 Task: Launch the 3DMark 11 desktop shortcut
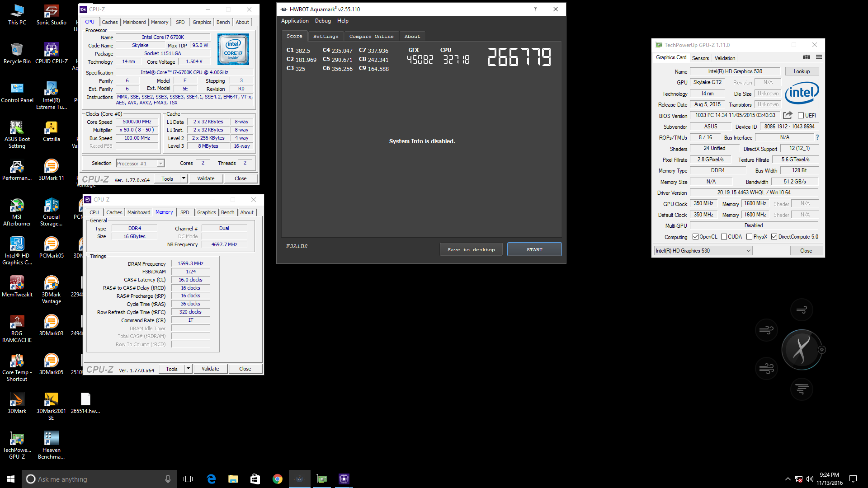point(51,170)
